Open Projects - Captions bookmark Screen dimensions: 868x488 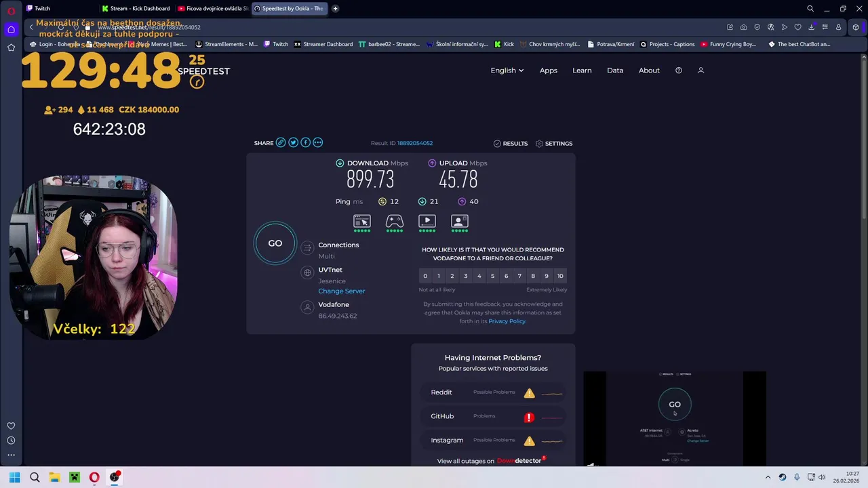(668, 44)
